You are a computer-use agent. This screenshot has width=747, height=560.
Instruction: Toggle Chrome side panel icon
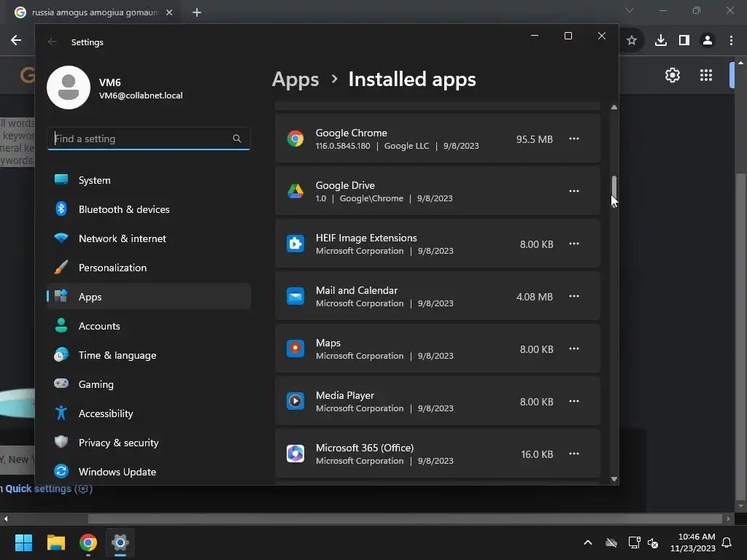(684, 41)
